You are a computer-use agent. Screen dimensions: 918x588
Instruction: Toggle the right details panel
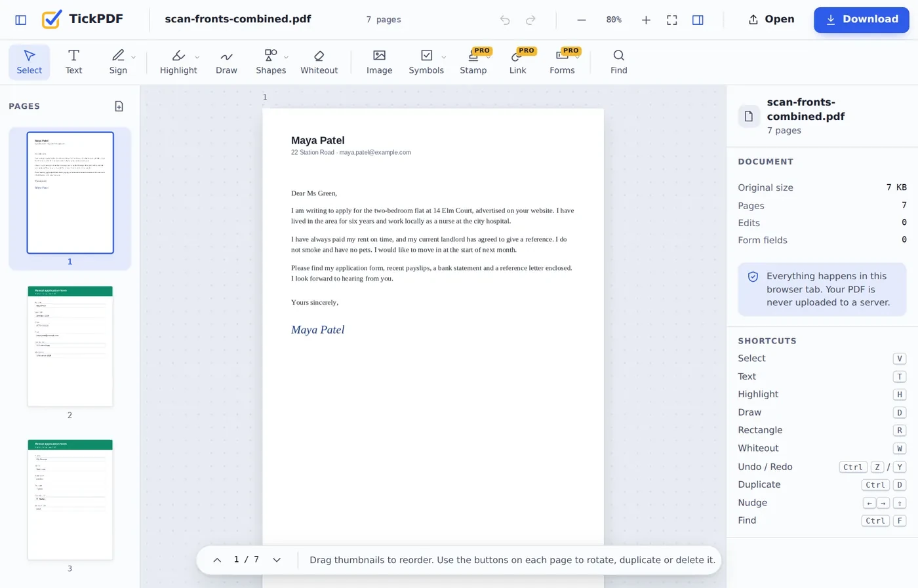(x=698, y=20)
